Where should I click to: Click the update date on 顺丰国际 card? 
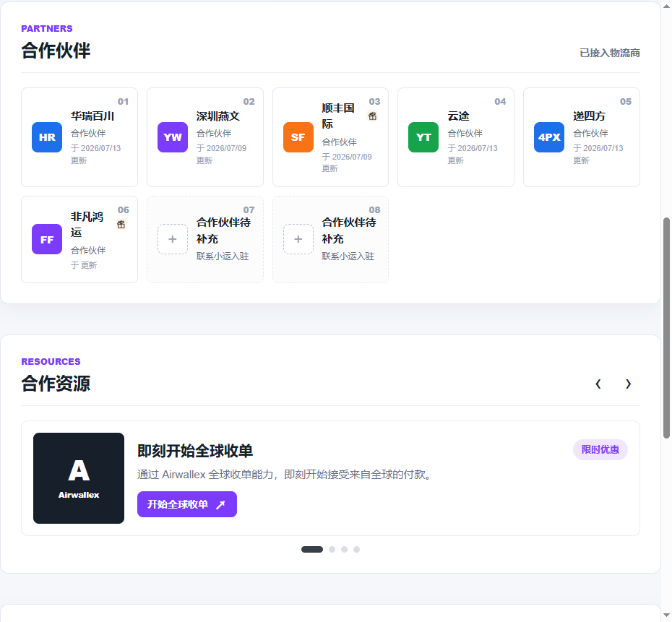click(x=347, y=163)
